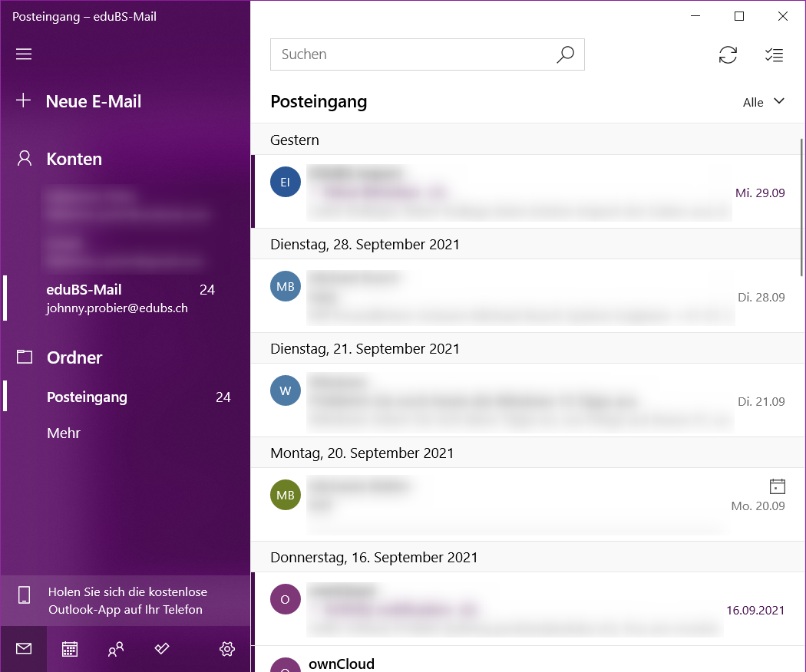
Task: Open the People contacts app icon
Action: [116, 649]
